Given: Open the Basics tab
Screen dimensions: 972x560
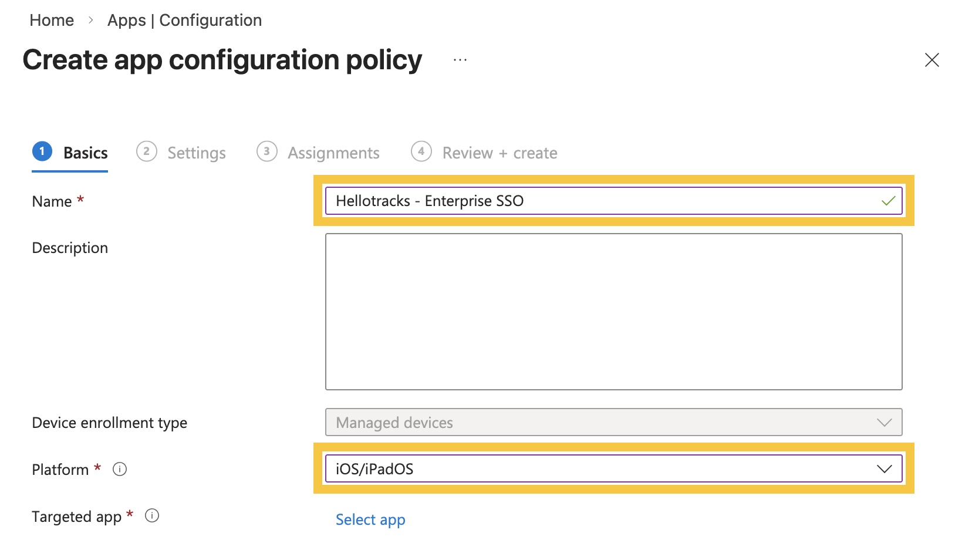Looking at the screenshot, I should coord(86,153).
